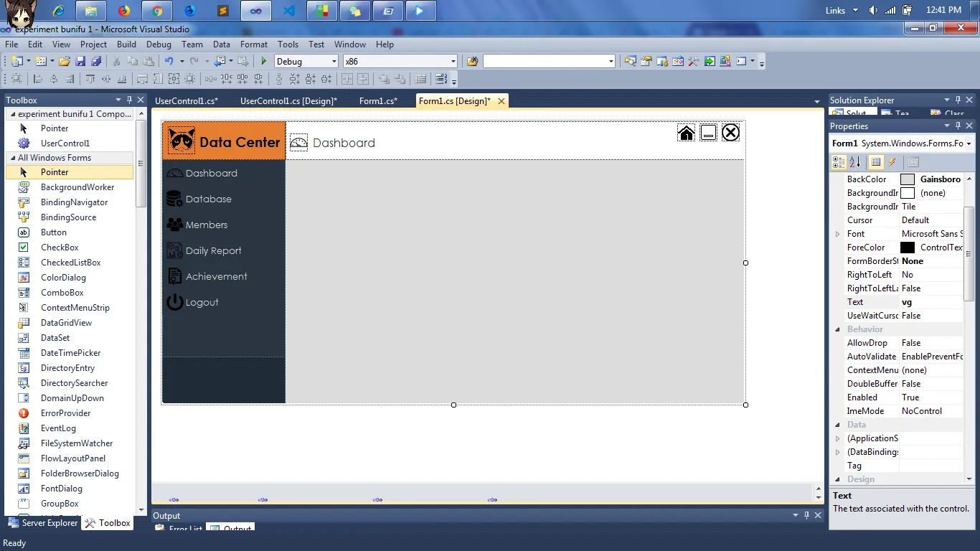Click the Align Bottoms layout icon
The width and height of the screenshot is (980, 551).
122,79
